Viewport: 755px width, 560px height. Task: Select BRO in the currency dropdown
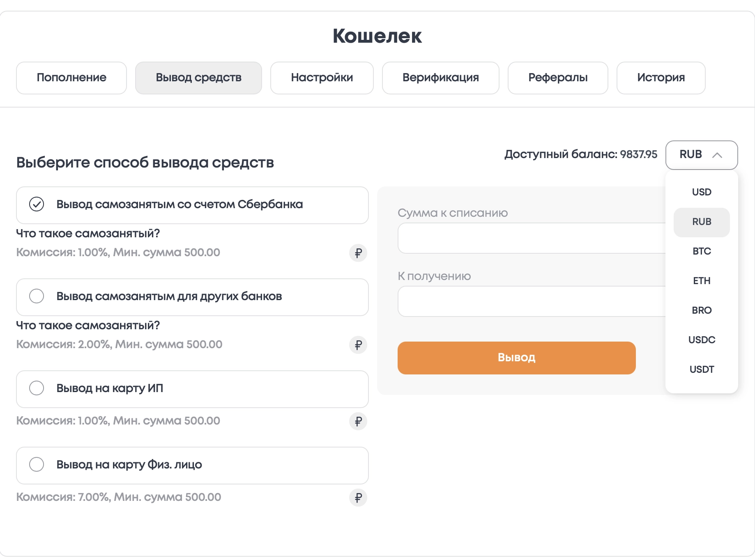click(701, 310)
